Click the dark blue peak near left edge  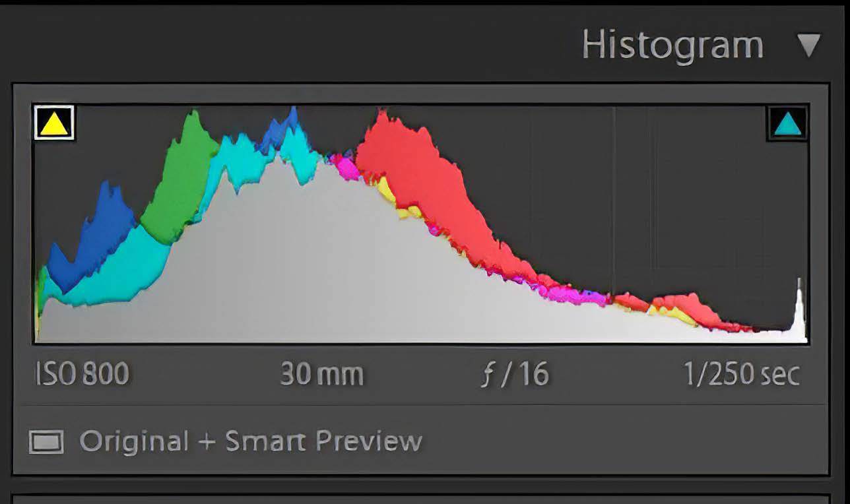click(x=104, y=224)
